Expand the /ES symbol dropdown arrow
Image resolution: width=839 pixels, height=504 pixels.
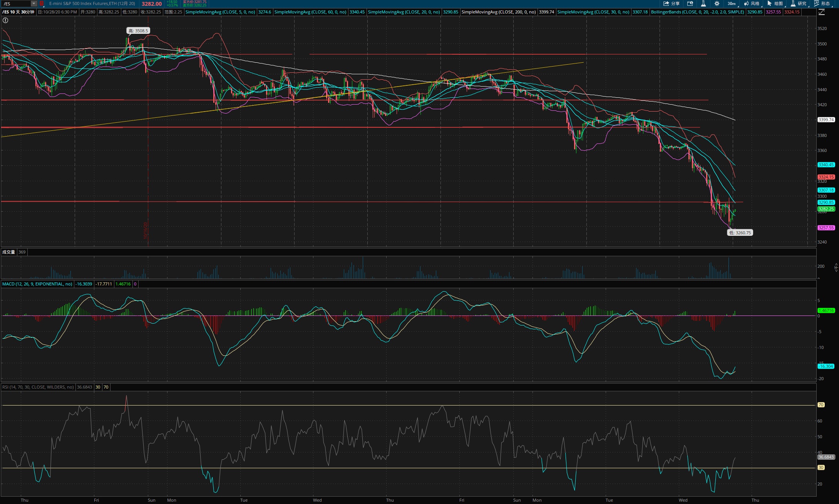coord(34,3)
